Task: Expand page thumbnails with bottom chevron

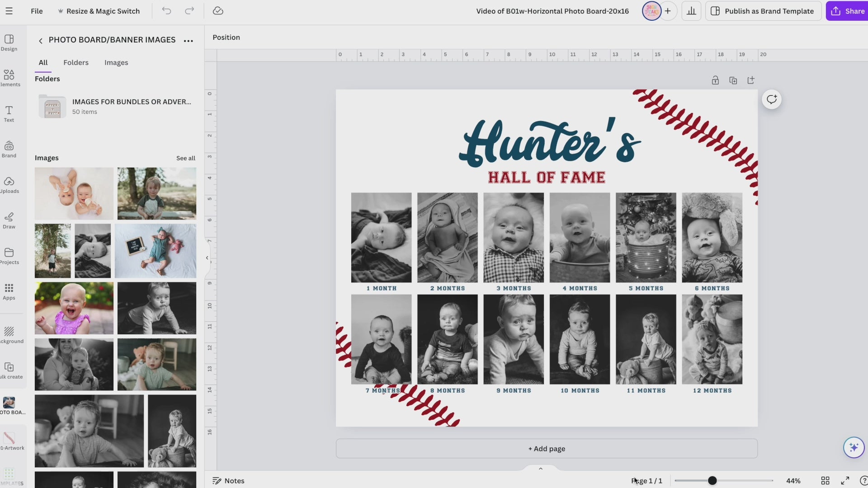Action: [540, 469]
